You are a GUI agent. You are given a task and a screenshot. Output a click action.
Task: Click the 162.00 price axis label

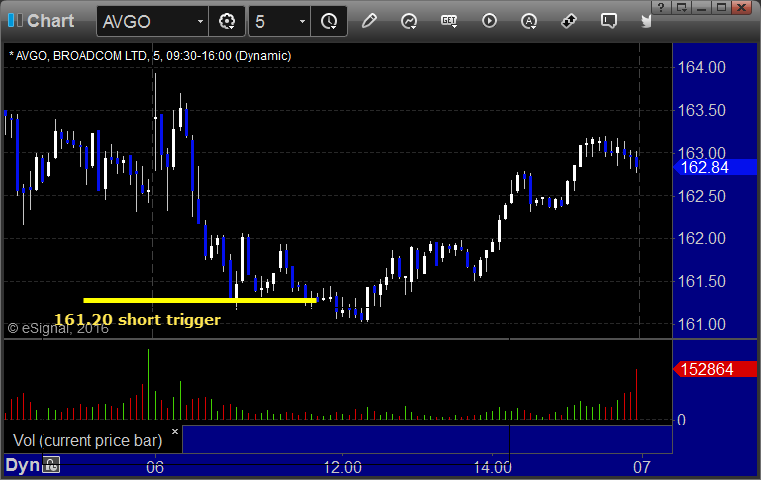(701, 238)
